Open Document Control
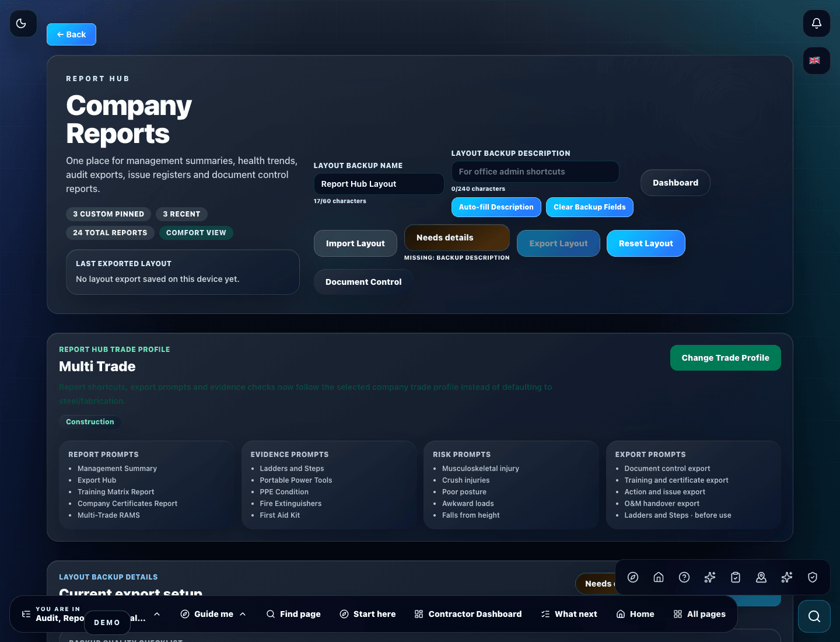Viewport: 840px width, 642px height. coord(363,282)
